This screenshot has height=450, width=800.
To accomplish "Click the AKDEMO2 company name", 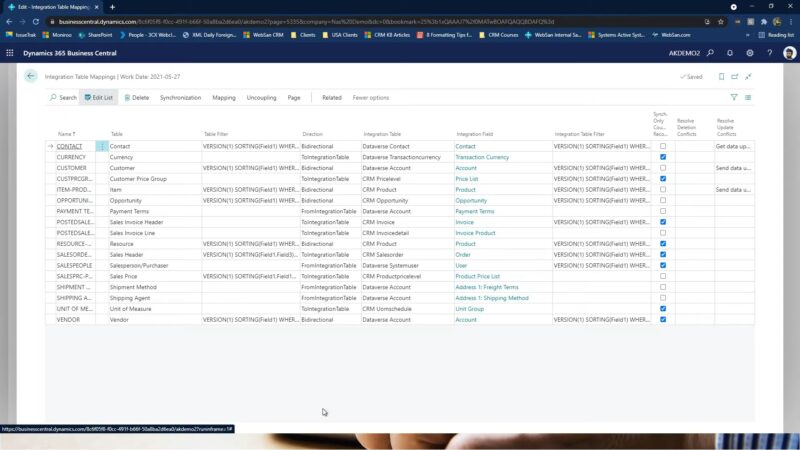I will (684, 53).
